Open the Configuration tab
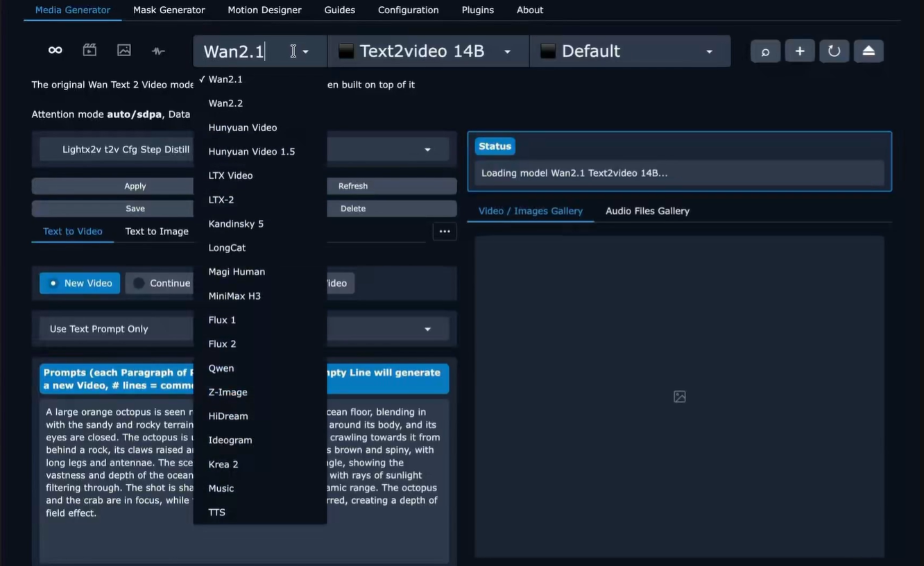This screenshot has height=566, width=924. 409,10
